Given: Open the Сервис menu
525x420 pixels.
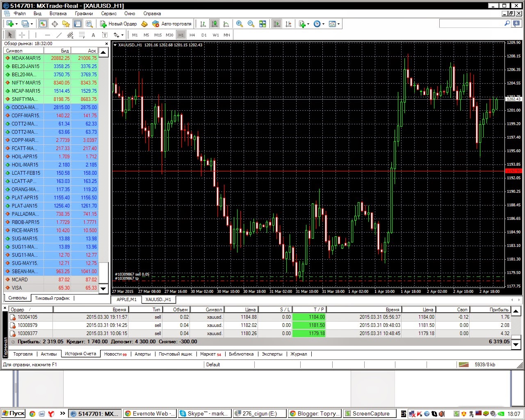Looking at the screenshot, I should point(109,14).
